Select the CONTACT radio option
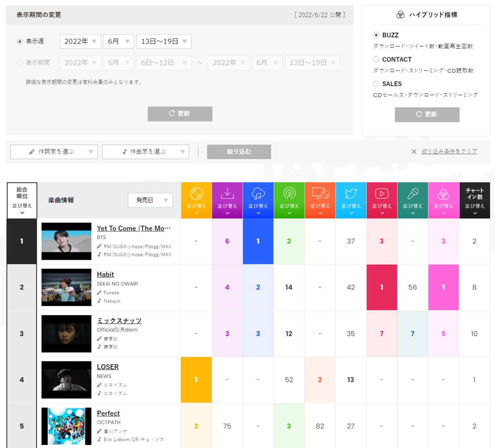 point(376,59)
